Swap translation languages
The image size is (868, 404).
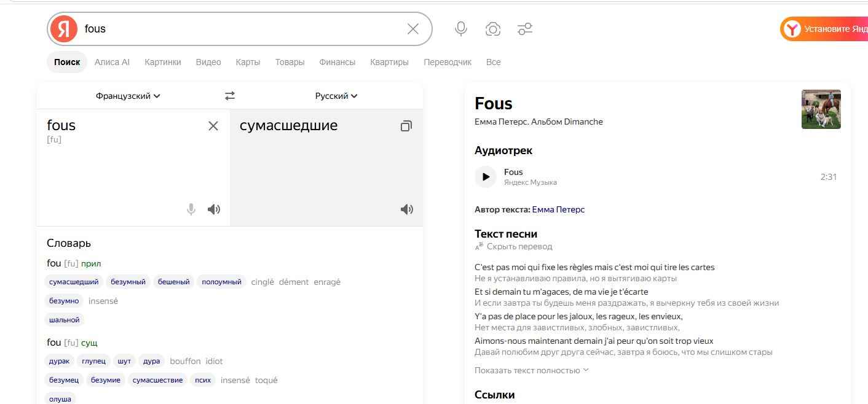(230, 96)
